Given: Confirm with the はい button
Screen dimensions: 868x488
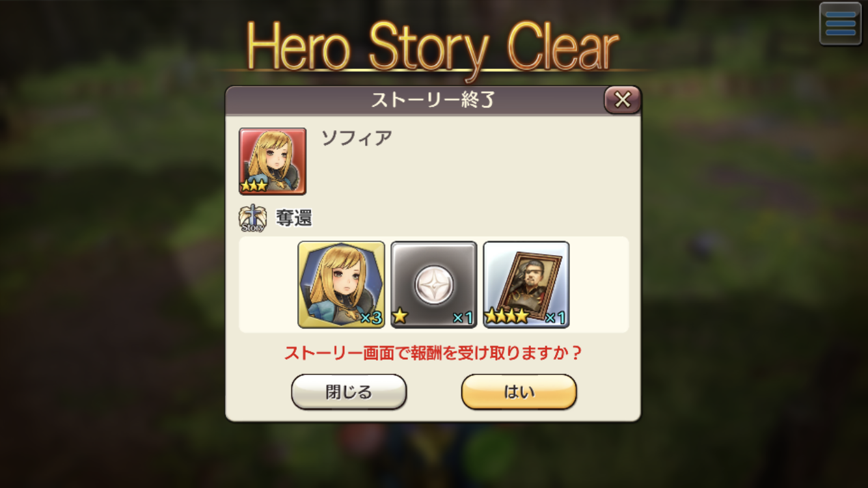Looking at the screenshot, I should (x=519, y=392).
